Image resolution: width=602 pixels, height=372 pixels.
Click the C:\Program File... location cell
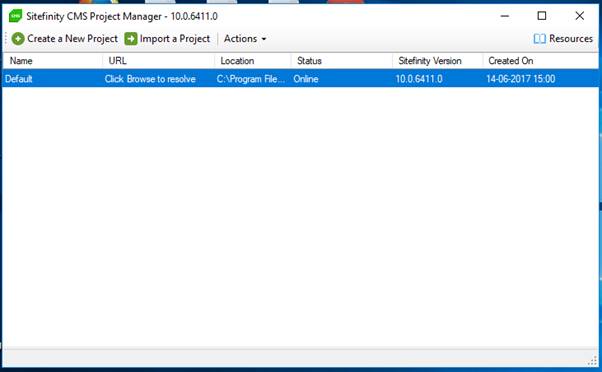pyautogui.click(x=251, y=79)
